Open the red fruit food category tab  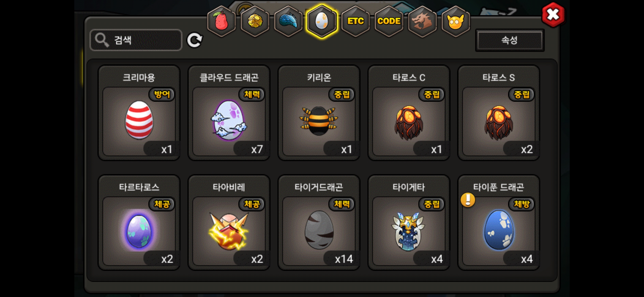pos(222,21)
